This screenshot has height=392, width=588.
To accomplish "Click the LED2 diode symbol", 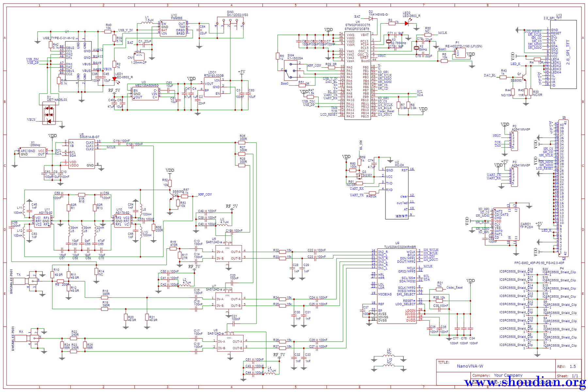I will (x=407, y=24).
